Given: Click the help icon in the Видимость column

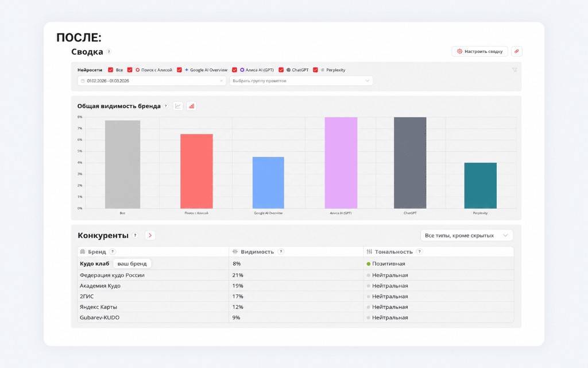Looking at the screenshot, I should pos(281,252).
